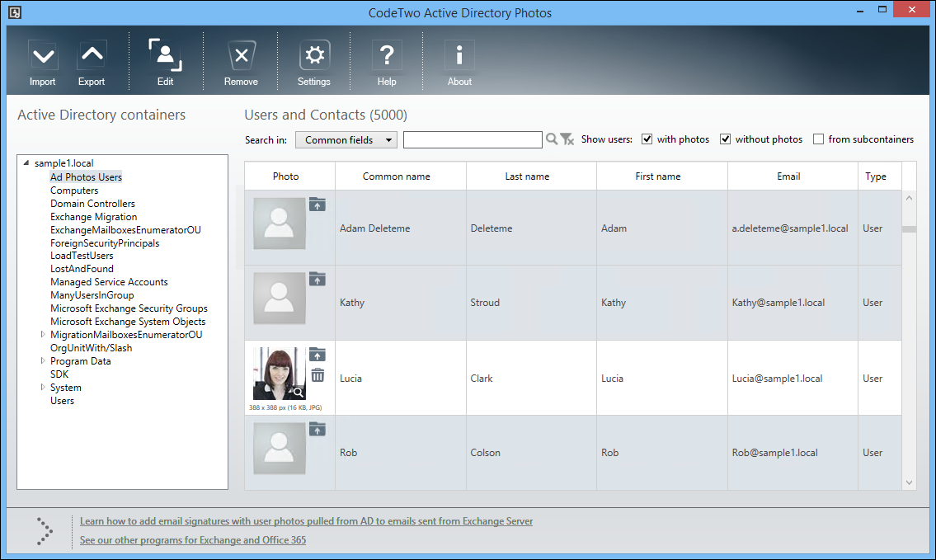Select Managed Service Accounts container
The height and width of the screenshot is (560, 936).
tap(109, 282)
